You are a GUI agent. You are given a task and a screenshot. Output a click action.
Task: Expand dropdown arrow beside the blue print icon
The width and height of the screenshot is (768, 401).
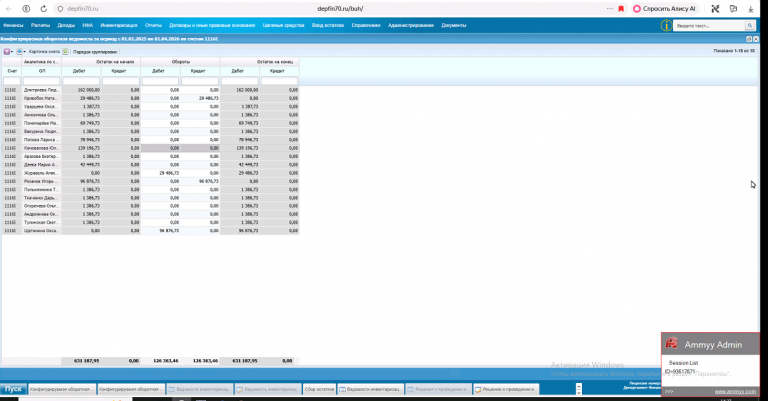pos(24,51)
